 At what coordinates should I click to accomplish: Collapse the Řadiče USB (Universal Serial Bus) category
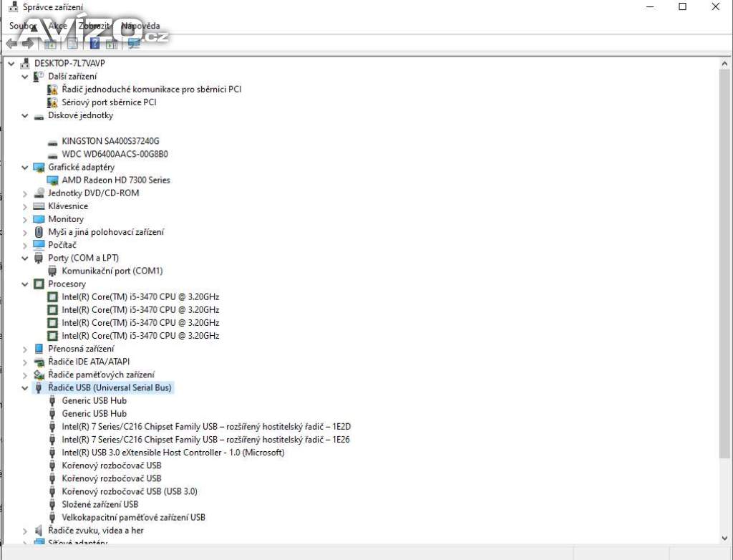click(25, 387)
